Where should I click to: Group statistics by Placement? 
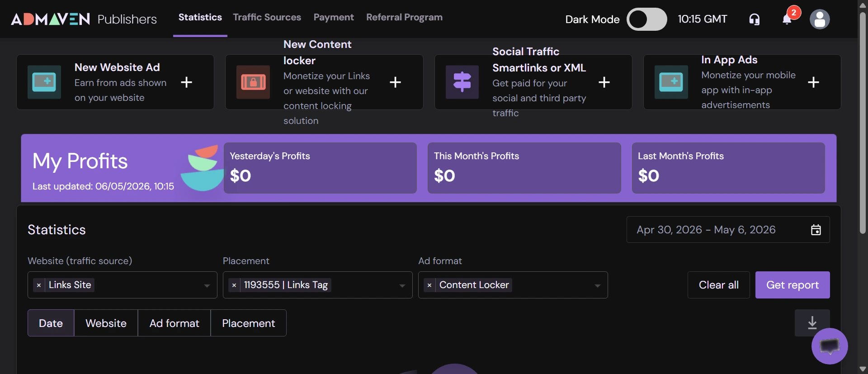tap(248, 323)
